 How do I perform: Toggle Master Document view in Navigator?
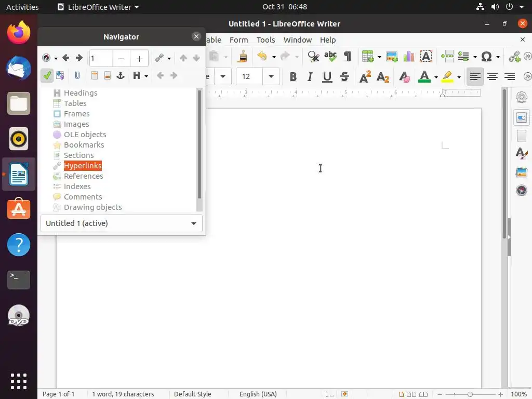click(60, 75)
